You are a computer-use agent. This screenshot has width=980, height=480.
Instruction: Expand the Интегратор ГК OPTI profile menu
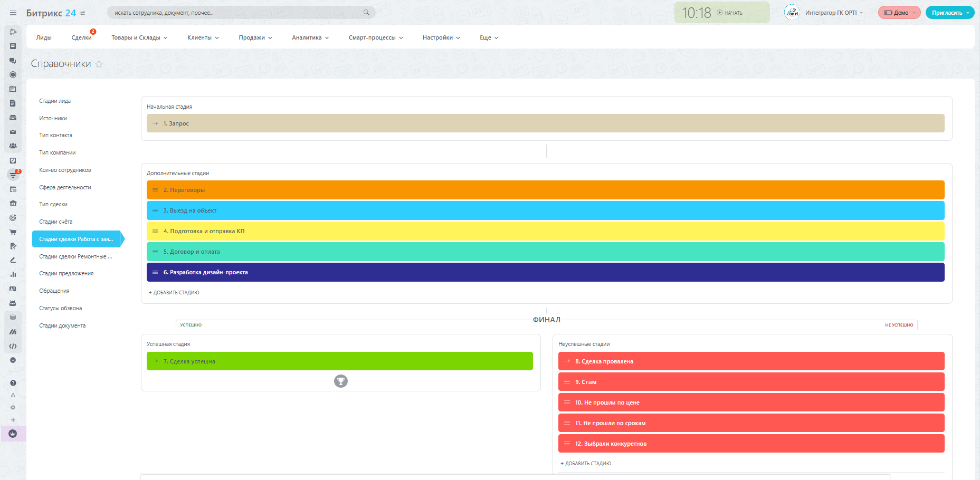[x=833, y=13]
